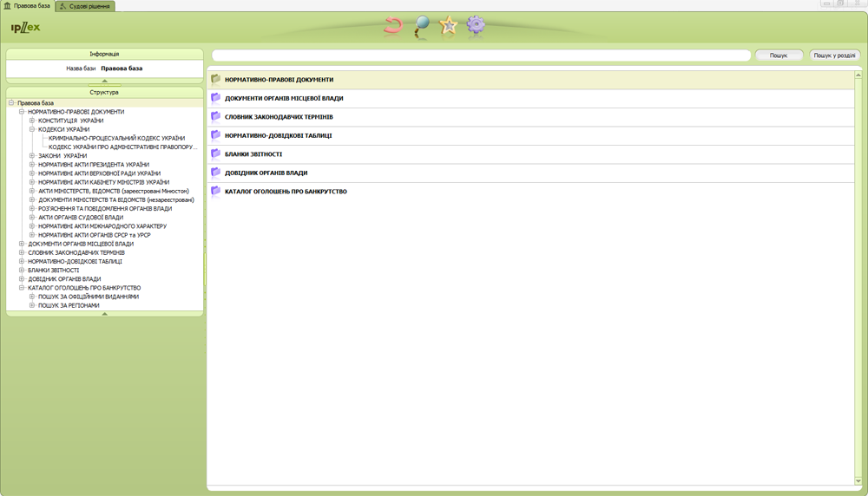The image size is (868, 496).
Task: Expand ЗАКОНИ УКРАЇНИ tree node
Action: click(x=32, y=156)
